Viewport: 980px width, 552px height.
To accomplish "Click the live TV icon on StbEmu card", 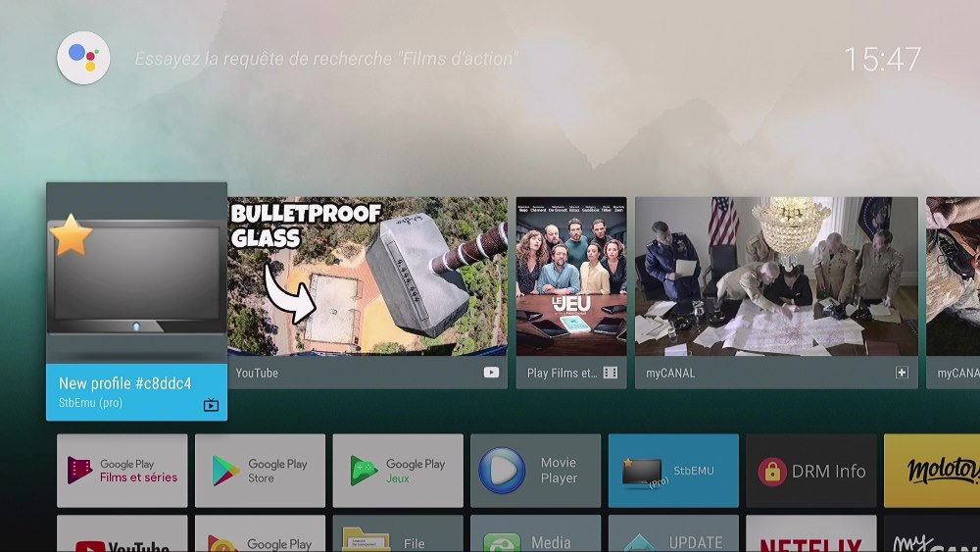I will 212,405.
